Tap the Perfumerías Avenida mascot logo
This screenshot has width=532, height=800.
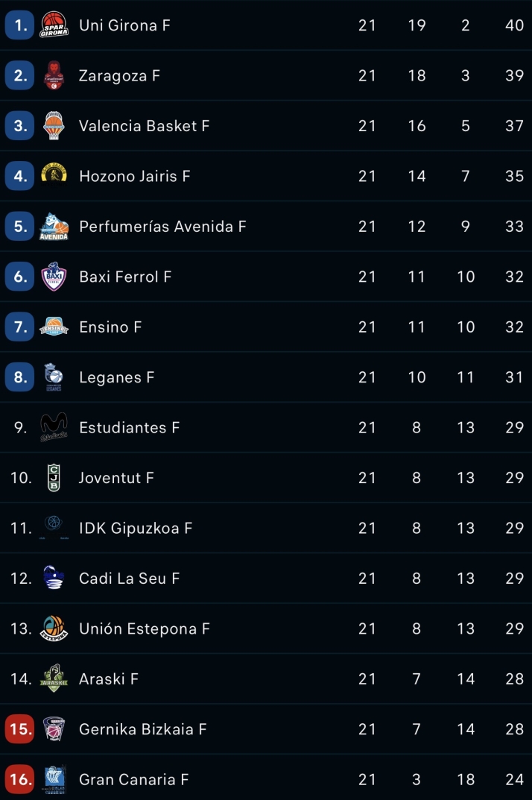point(54,227)
